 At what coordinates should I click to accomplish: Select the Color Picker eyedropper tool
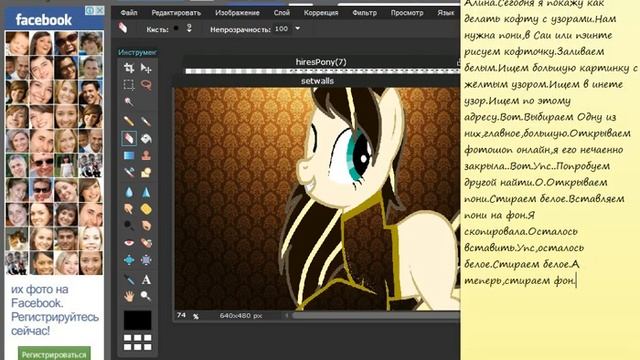pyautogui.click(x=129, y=280)
